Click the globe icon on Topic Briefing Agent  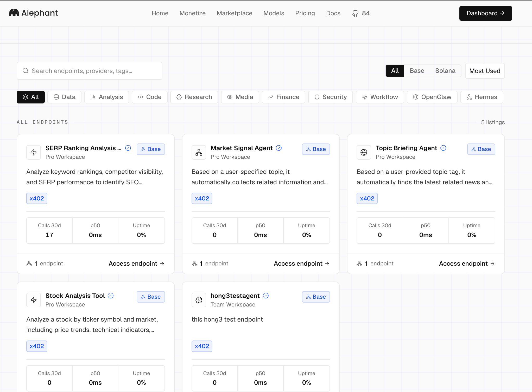click(x=364, y=152)
